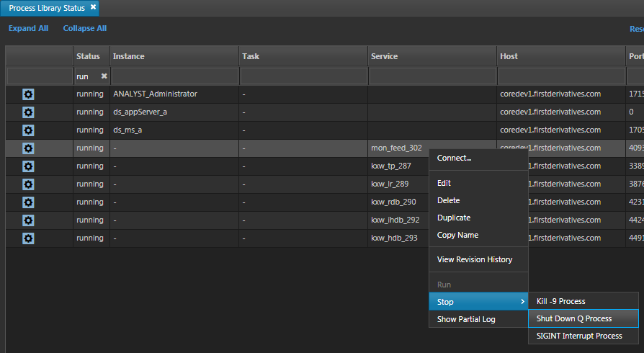Image resolution: width=644 pixels, height=353 pixels.
Task: Sort by the Instance column header
Action: (174, 56)
